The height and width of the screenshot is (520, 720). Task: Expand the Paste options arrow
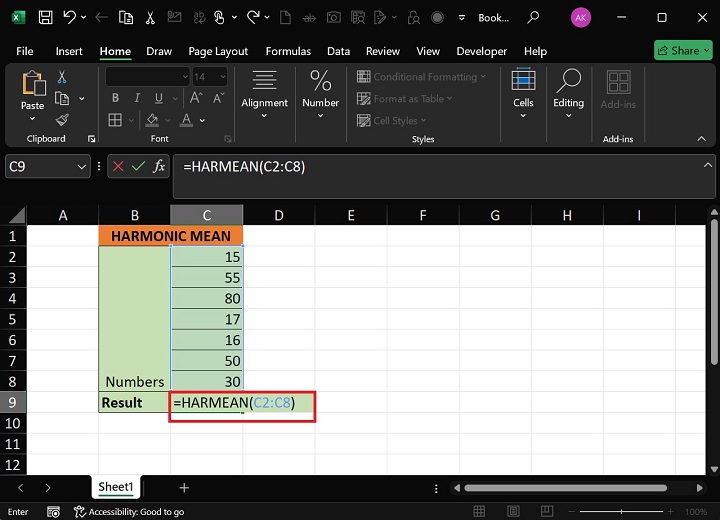tap(32, 119)
